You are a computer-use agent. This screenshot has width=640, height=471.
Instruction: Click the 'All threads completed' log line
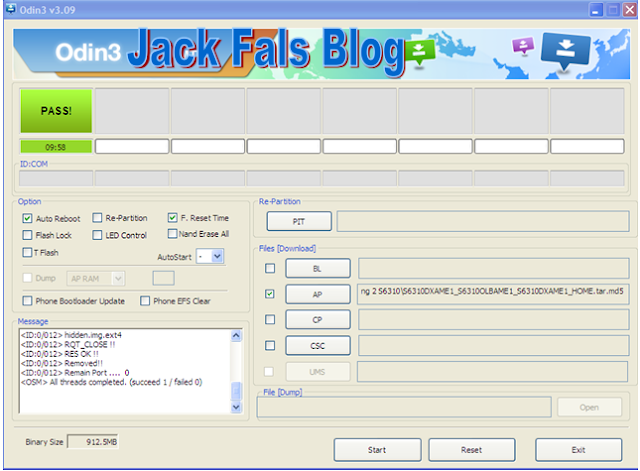(111, 382)
